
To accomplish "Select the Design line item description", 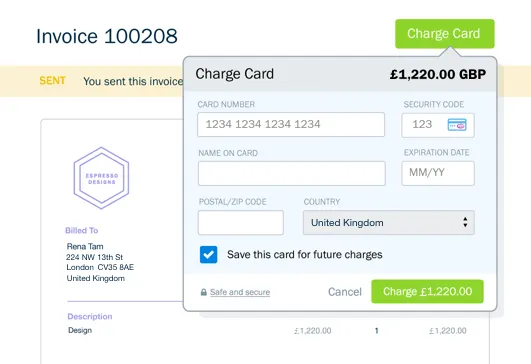I will pos(80,330).
